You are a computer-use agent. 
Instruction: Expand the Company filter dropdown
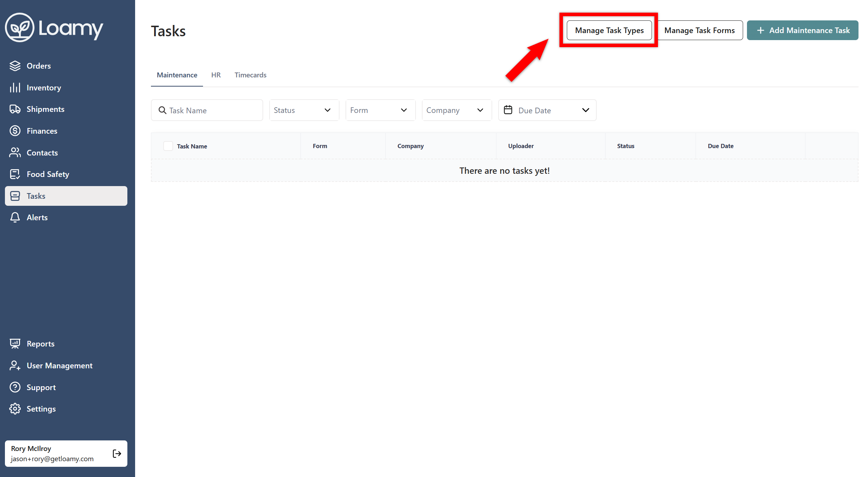tap(456, 110)
